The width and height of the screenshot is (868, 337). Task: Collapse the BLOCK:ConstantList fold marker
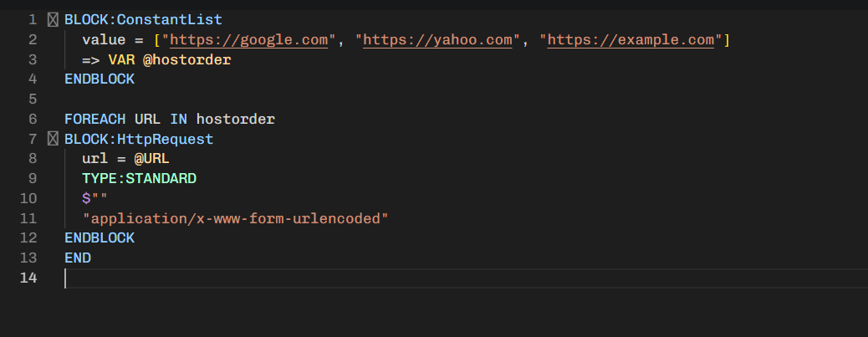click(x=53, y=20)
